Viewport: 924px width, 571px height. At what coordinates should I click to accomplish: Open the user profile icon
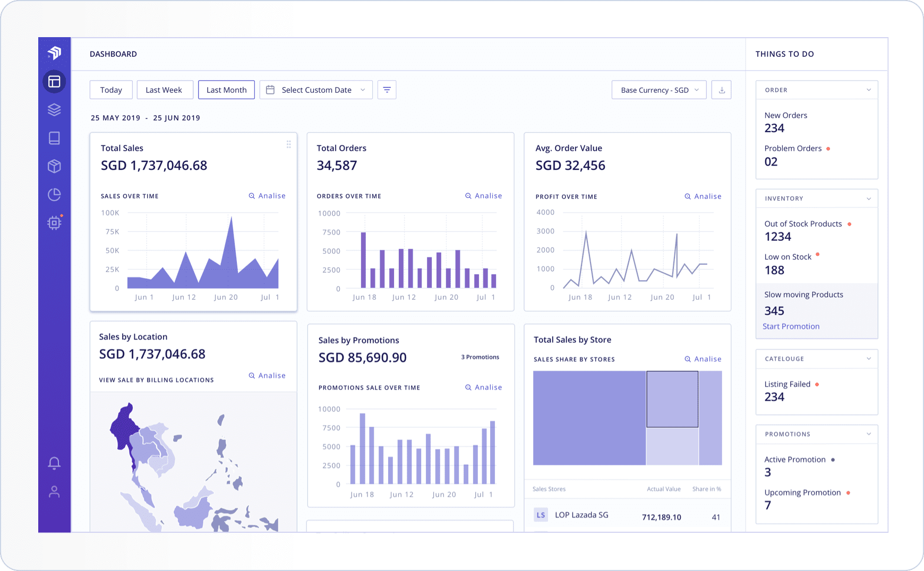[54, 492]
